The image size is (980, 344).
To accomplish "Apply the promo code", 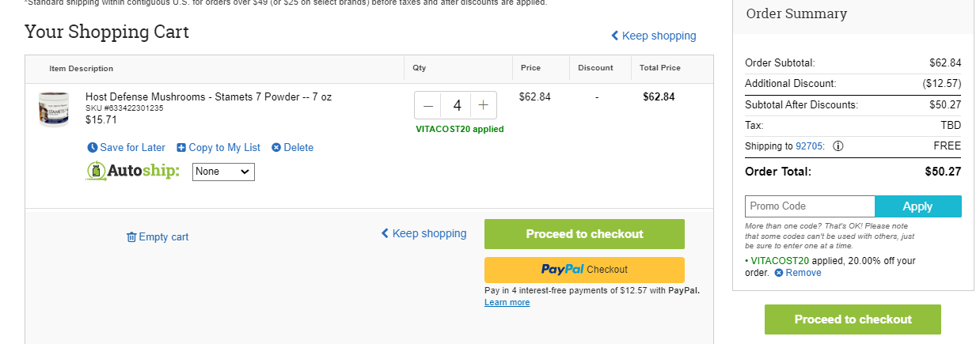I will click(x=918, y=206).
